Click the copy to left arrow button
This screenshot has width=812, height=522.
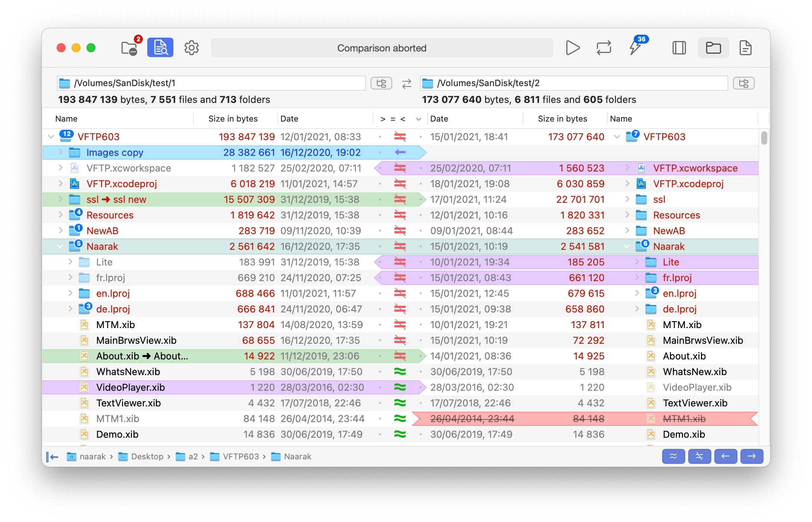726,456
